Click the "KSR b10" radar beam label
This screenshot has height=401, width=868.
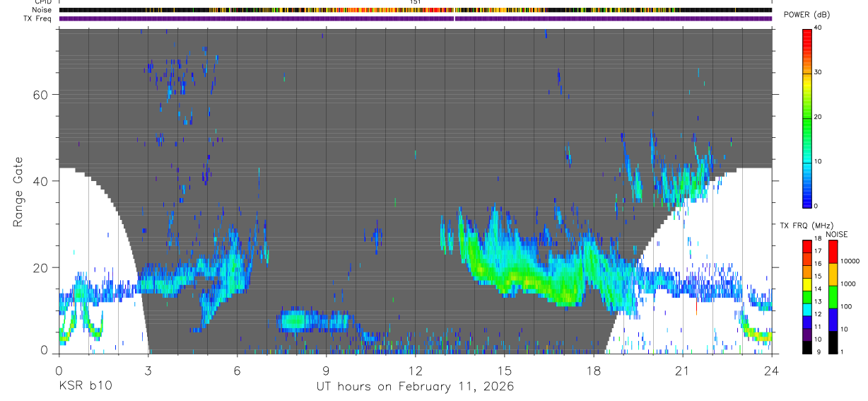[x=85, y=387]
